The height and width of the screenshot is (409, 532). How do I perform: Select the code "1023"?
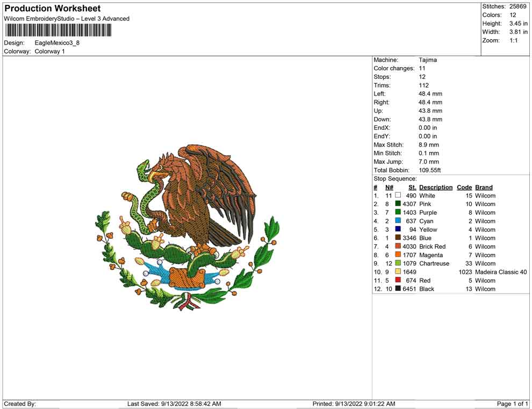465,272
